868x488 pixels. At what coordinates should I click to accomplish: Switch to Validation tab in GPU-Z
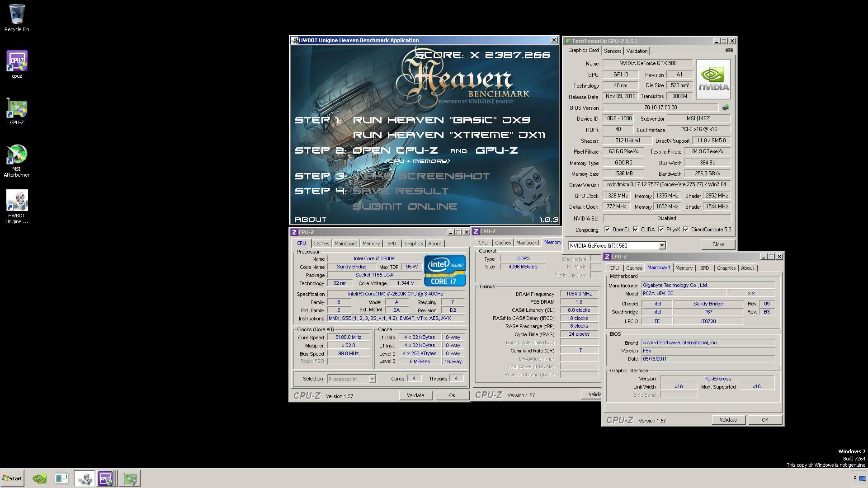point(637,51)
